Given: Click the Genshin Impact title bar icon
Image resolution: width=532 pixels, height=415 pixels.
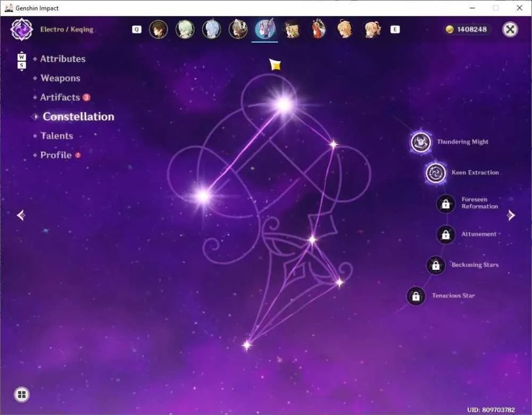Looking at the screenshot, I should coord(9,8).
